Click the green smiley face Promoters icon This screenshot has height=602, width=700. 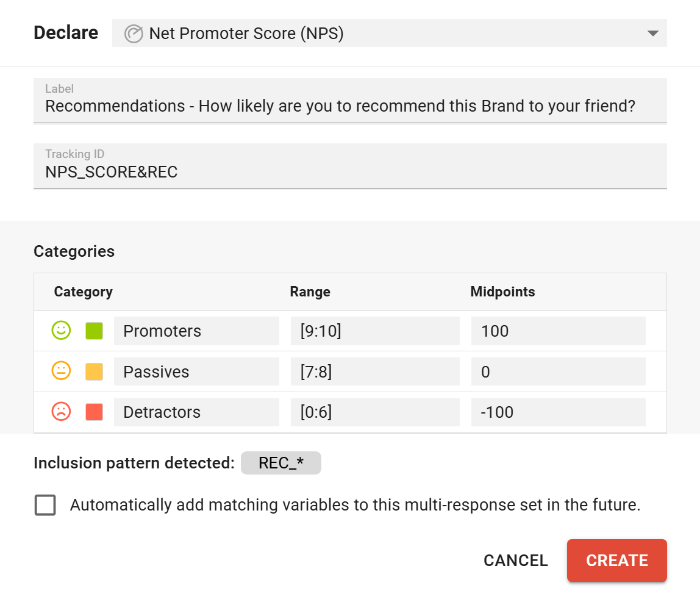pos(61,331)
